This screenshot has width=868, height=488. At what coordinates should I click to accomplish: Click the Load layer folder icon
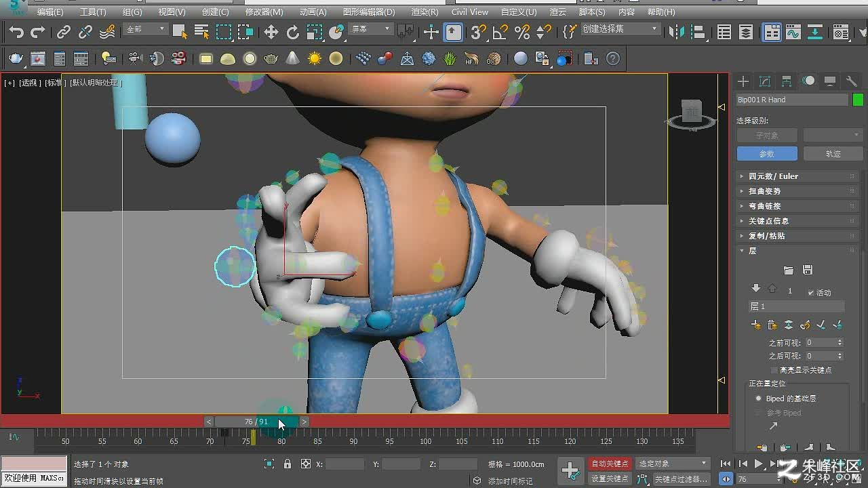click(x=789, y=270)
